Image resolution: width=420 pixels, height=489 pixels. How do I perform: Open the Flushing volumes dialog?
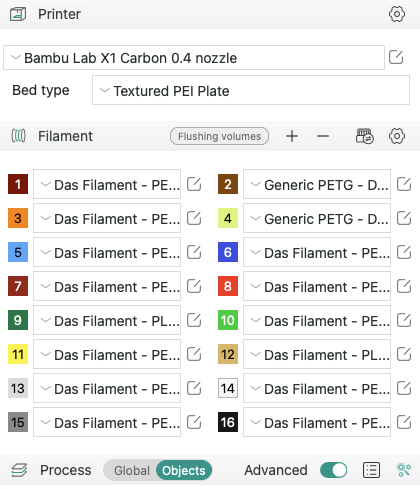219,136
